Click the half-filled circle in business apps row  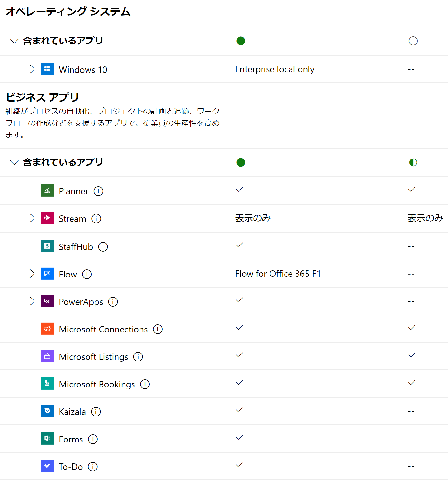pyautogui.click(x=413, y=162)
